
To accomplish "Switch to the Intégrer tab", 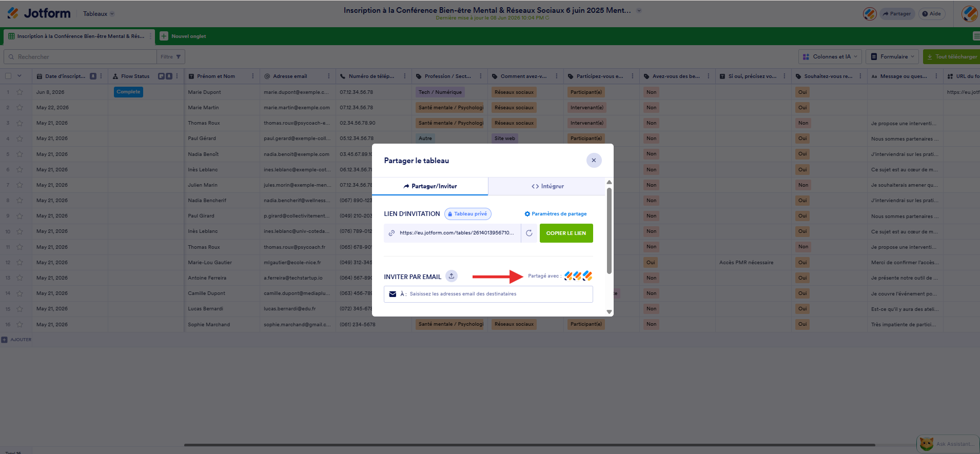I will tap(547, 186).
